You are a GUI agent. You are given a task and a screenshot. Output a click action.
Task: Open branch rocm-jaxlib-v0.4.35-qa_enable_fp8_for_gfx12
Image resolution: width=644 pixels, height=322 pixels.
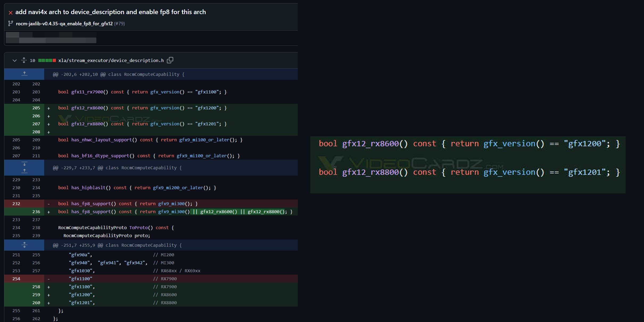(x=64, y=24)
